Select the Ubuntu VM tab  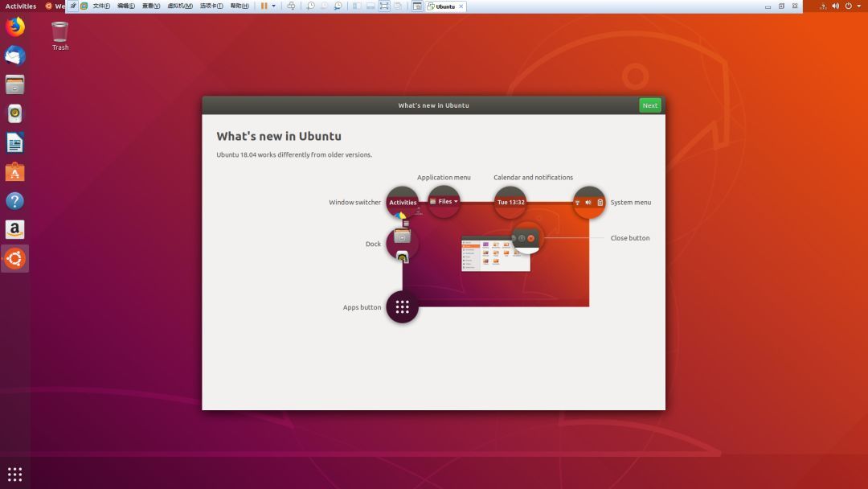point(444,6)
